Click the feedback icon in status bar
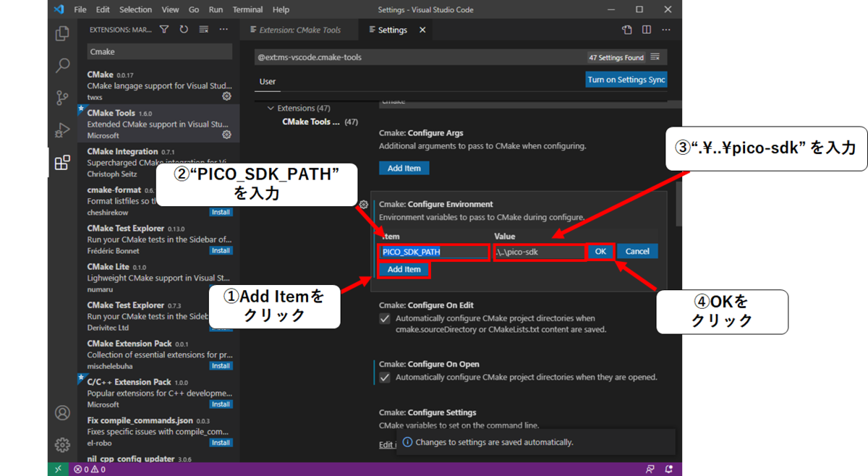Screen dimensions: 868x476 point(650,469)
